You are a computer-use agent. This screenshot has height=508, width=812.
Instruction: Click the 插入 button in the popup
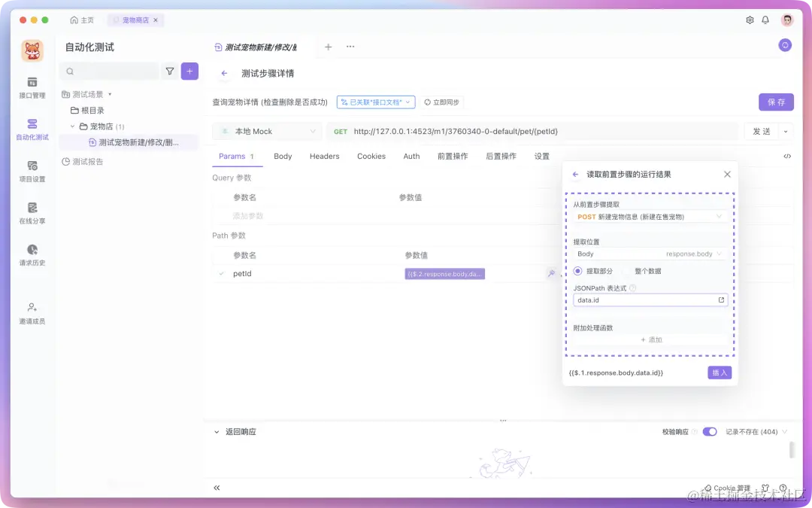coord(719,372)
